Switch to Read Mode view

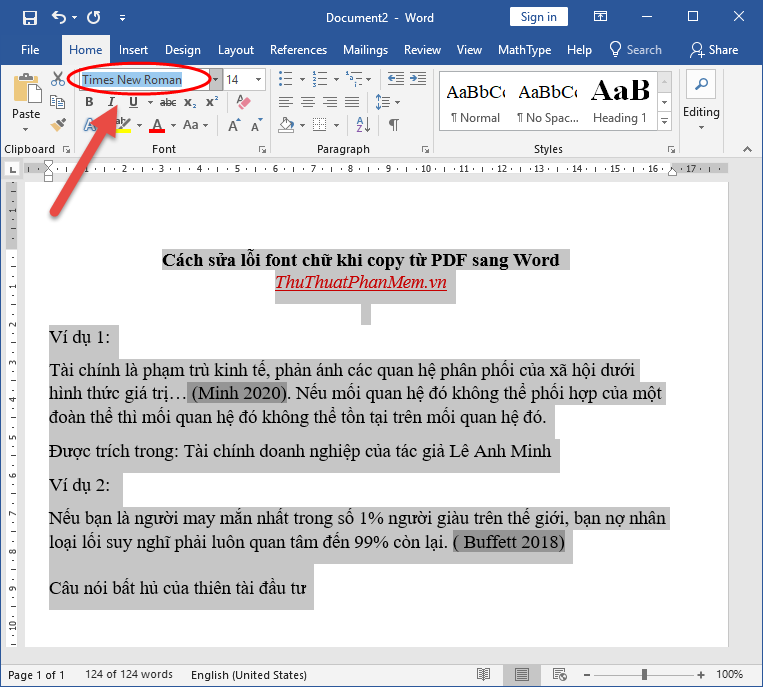[x=483, y=674]
